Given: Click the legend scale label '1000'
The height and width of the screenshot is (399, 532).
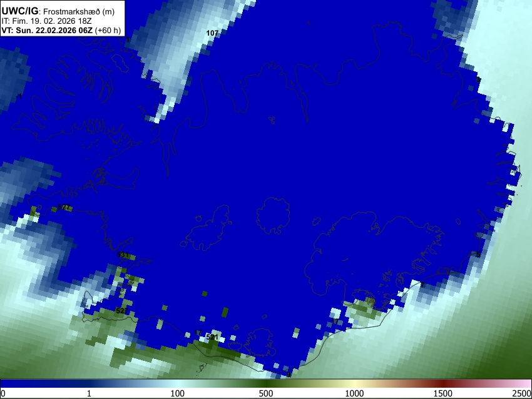Looking at the screenshot, I should (354, 393).
